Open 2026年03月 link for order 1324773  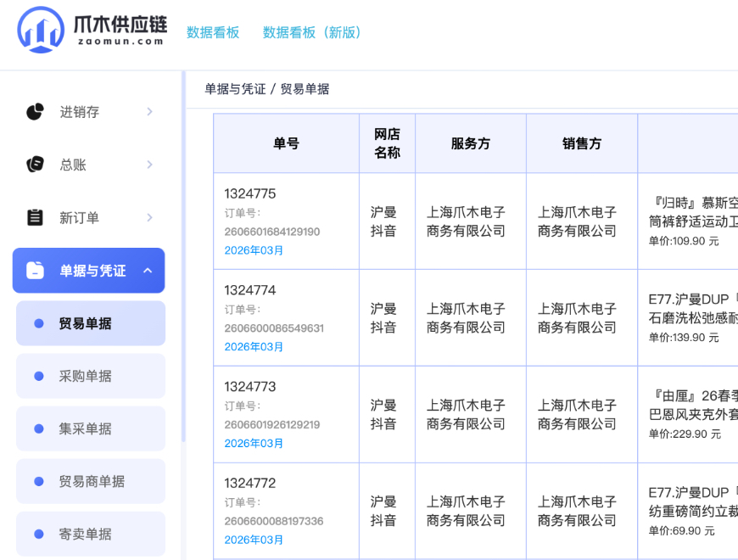(x=254, y=443)
